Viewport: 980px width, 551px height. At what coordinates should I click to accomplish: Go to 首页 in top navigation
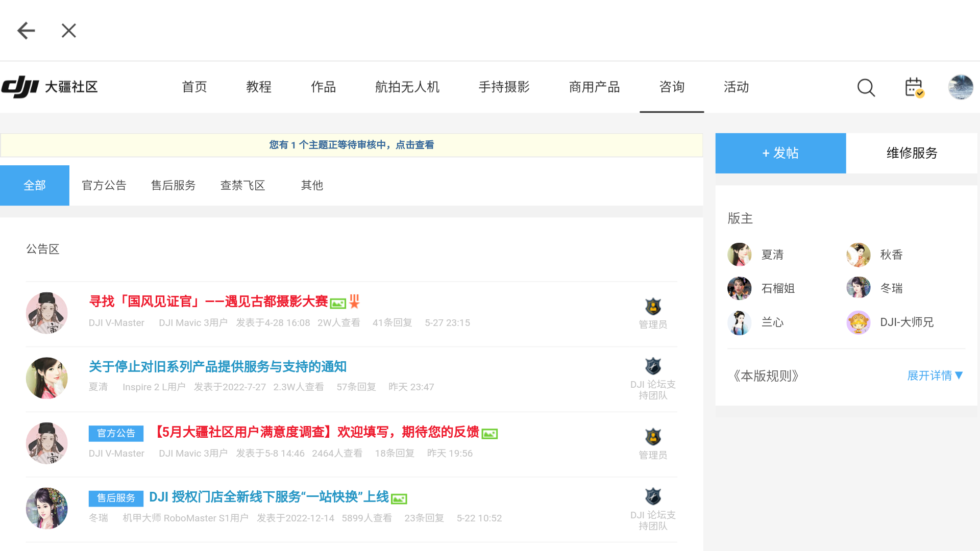(194, 87)
